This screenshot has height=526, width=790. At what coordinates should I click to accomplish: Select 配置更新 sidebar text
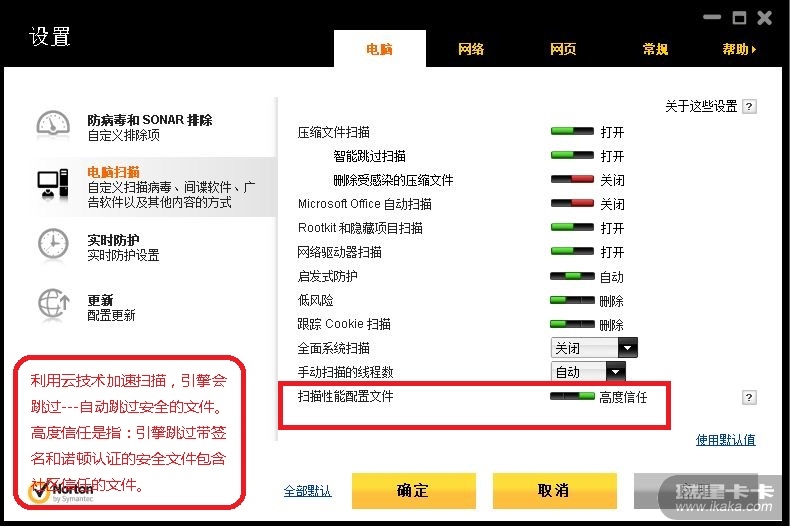click(111, 315)
